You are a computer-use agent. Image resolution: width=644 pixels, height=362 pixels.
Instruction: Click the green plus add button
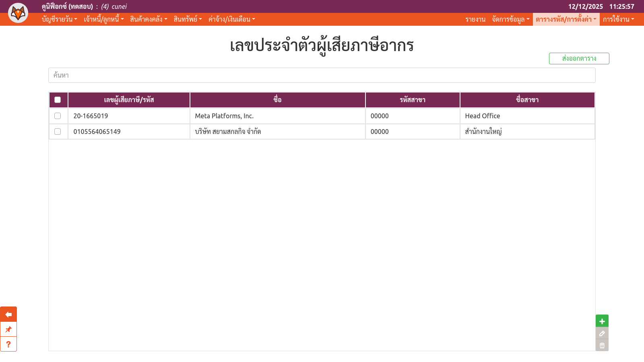click(x=602, y=321)
